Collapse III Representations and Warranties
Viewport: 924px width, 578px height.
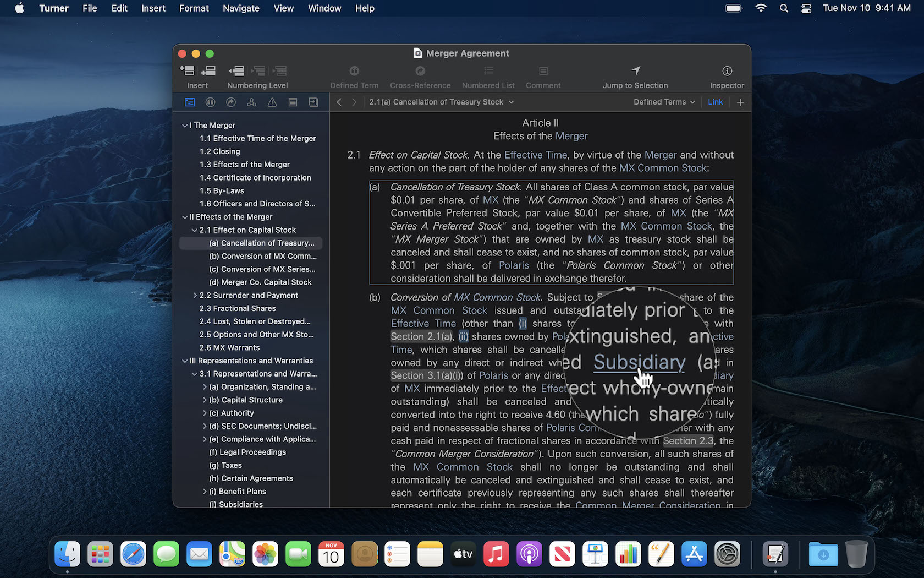tap(185, 361)
